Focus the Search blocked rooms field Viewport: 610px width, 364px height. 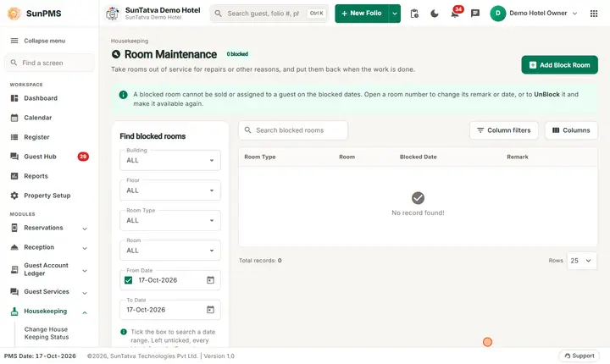pyautogui.click(x=293, y=130)
